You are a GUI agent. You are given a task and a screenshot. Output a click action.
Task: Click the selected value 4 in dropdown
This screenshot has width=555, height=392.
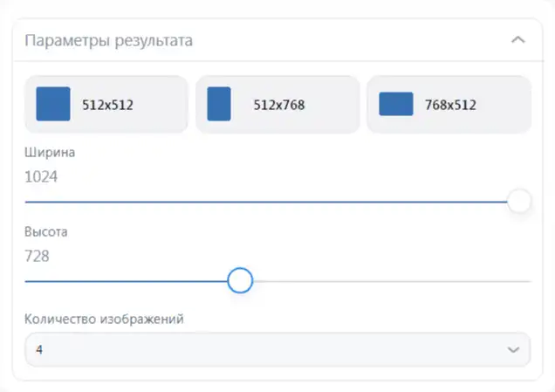click(39, 350)
